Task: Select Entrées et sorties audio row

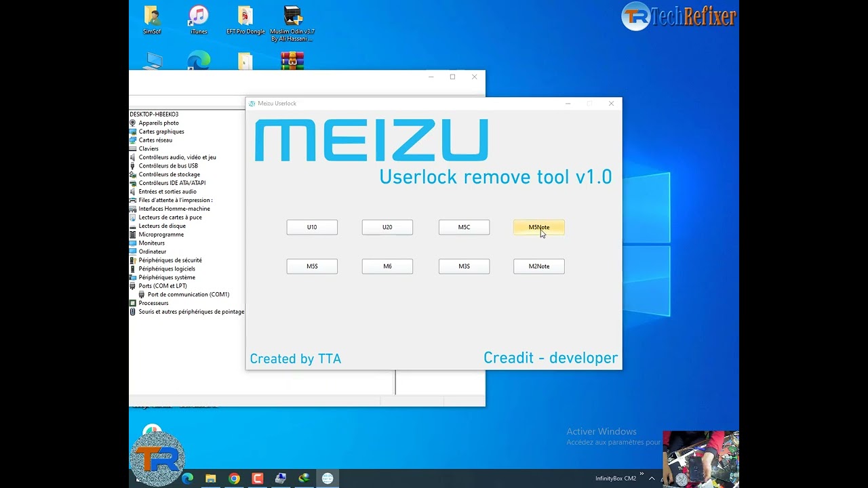Action: [167, 192]
